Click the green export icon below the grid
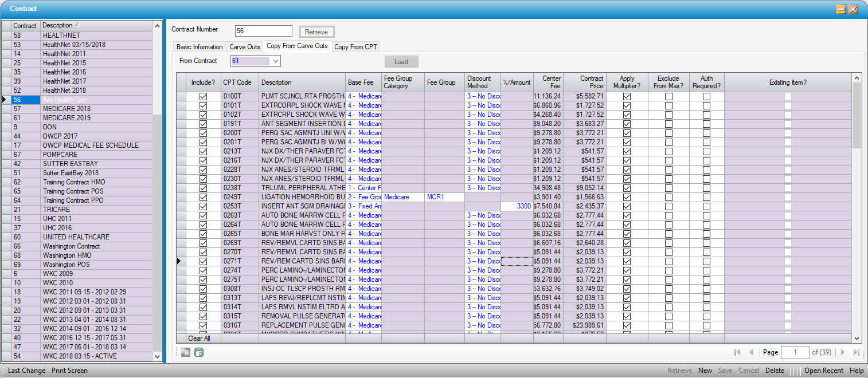The width and height of the screenshot is (868, 378). pos(199,352)
